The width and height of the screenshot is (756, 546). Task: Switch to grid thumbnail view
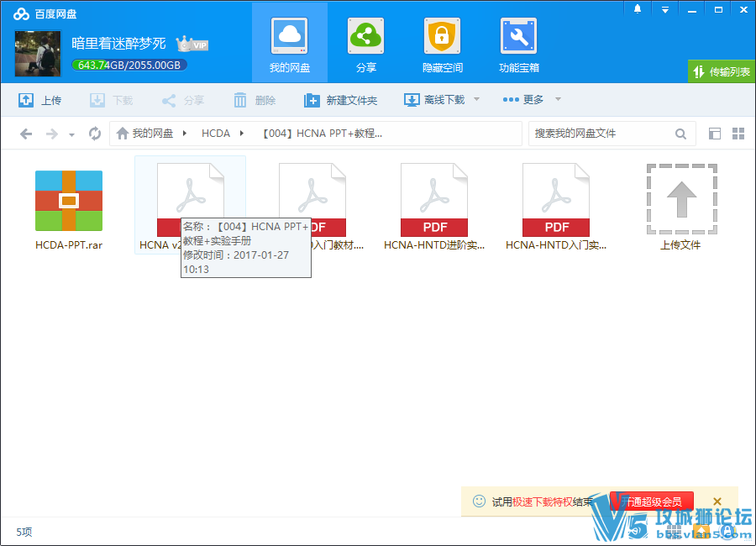738,134
